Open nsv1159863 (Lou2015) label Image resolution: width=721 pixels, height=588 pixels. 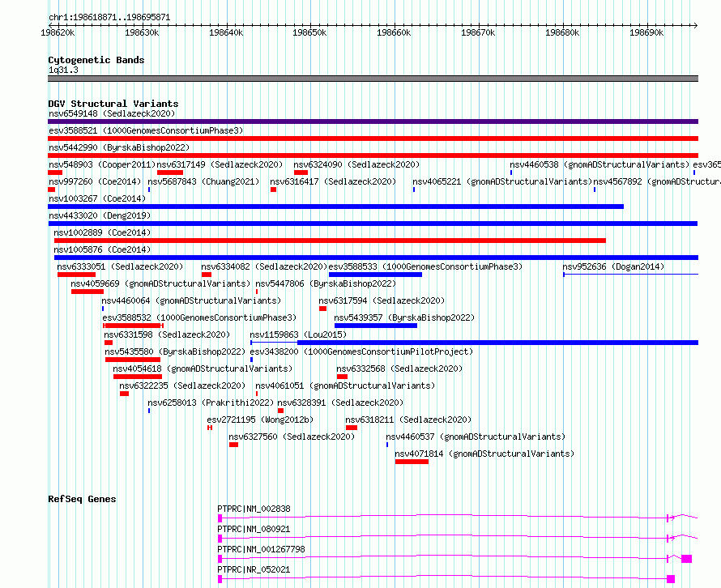[x=298, y=334]
